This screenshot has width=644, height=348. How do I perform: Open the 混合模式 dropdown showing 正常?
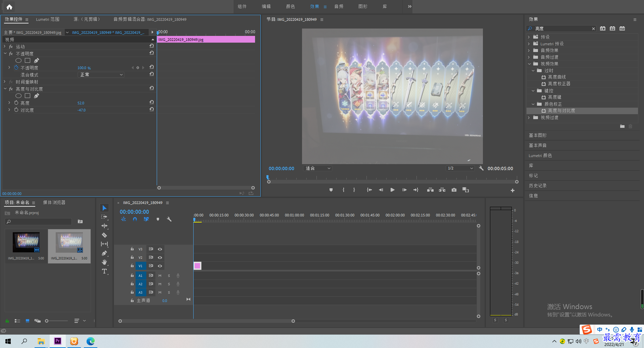[x=101, y=75]
